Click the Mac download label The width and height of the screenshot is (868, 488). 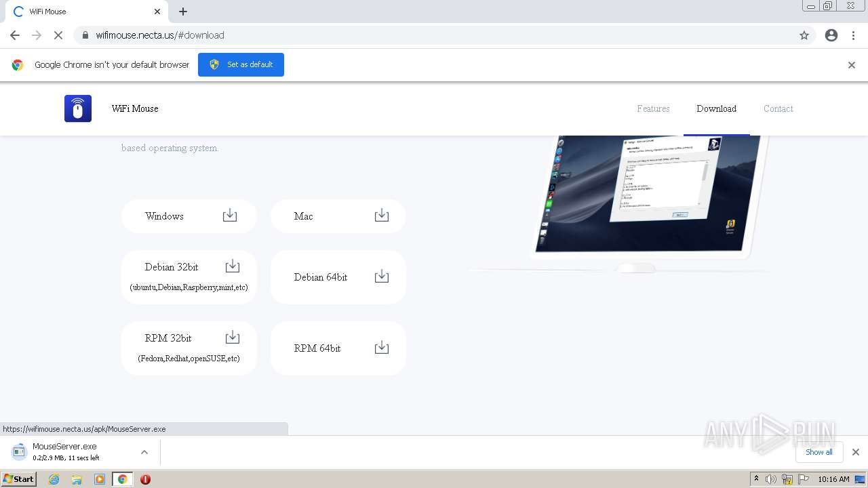click(x=303, y=216)
